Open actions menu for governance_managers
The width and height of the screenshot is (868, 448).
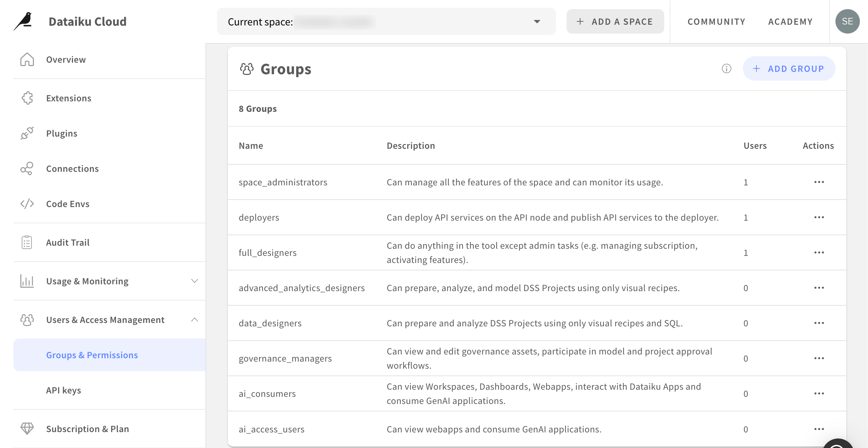click(819, 359)
